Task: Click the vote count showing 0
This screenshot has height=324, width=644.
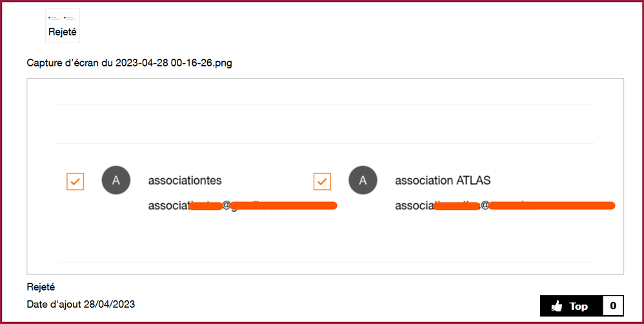Action: 613,306
